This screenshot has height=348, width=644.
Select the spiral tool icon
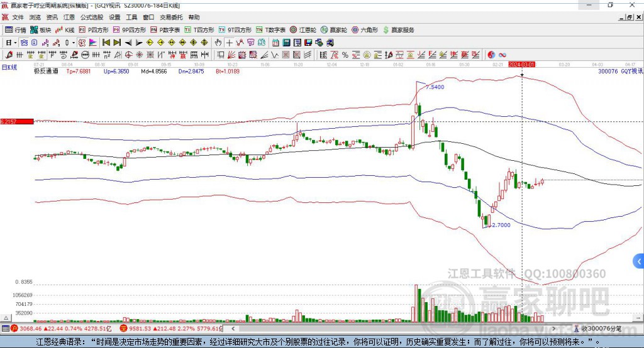pyautogui.click(x=64, y=55)
